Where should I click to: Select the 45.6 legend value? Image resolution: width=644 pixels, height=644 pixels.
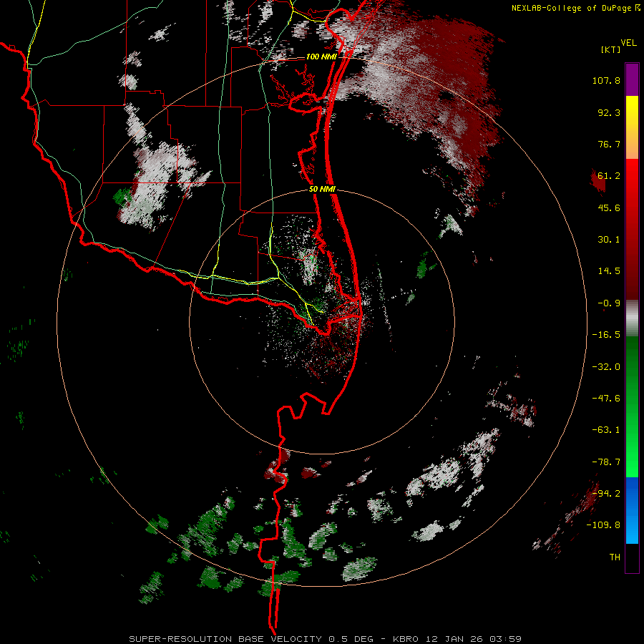click(x=609, y=208)
